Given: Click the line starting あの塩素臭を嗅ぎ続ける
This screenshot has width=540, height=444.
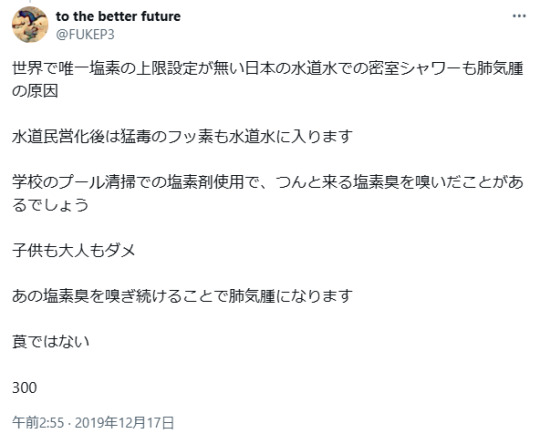Looking at the screenshot, I should tap(182, 296).
